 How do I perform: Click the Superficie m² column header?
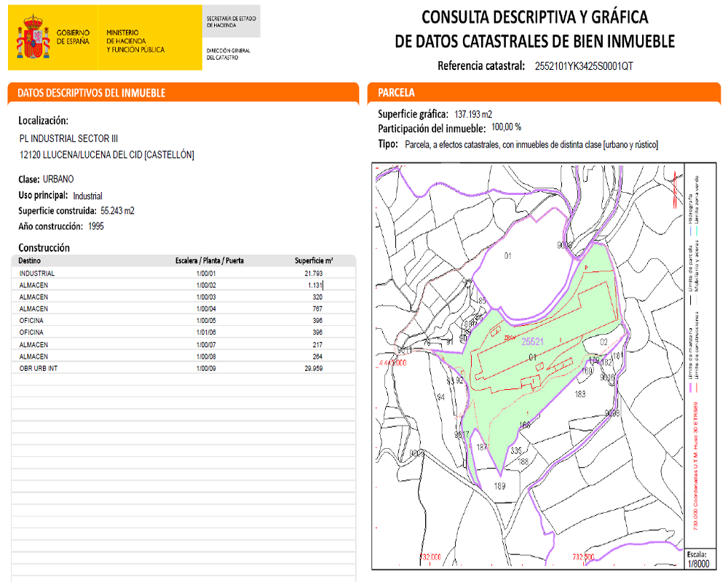[314, 261]
